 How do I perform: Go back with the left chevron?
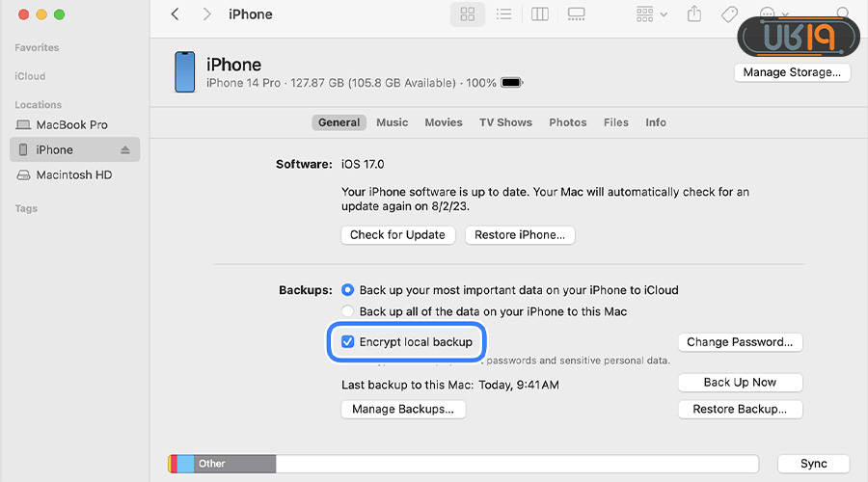point(175,14)
